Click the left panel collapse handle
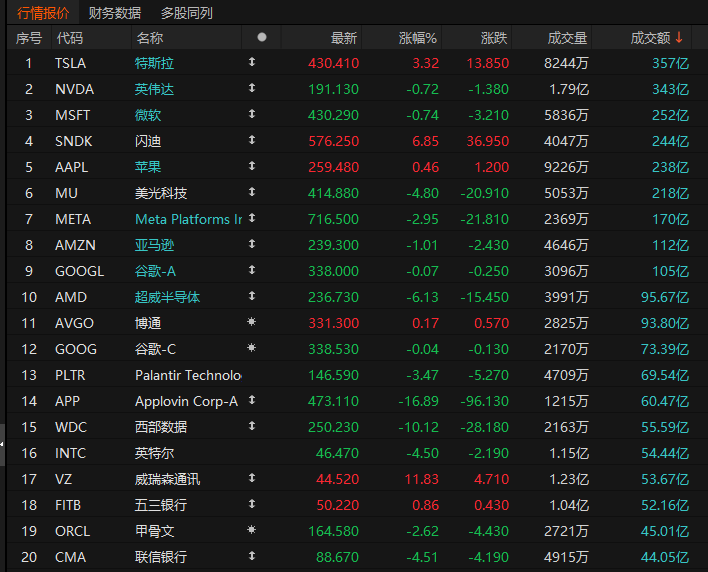This screenshot has height=572, width=708. point(2,445)
